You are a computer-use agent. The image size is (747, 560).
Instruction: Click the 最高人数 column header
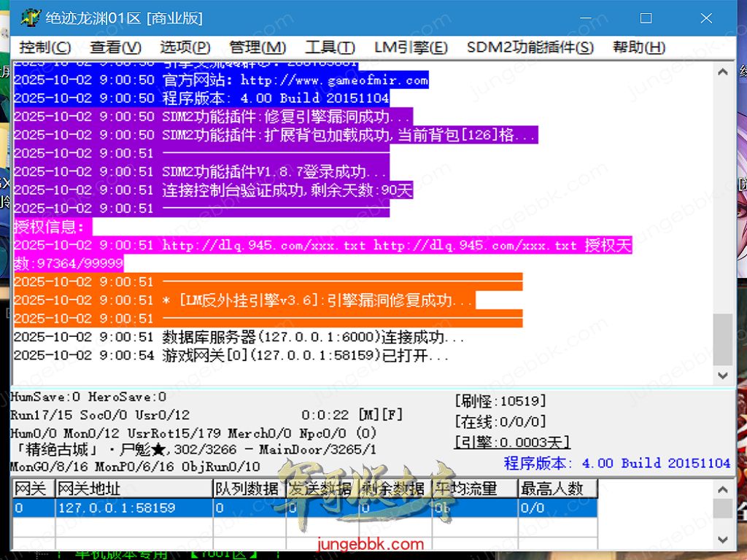[557, 489]
